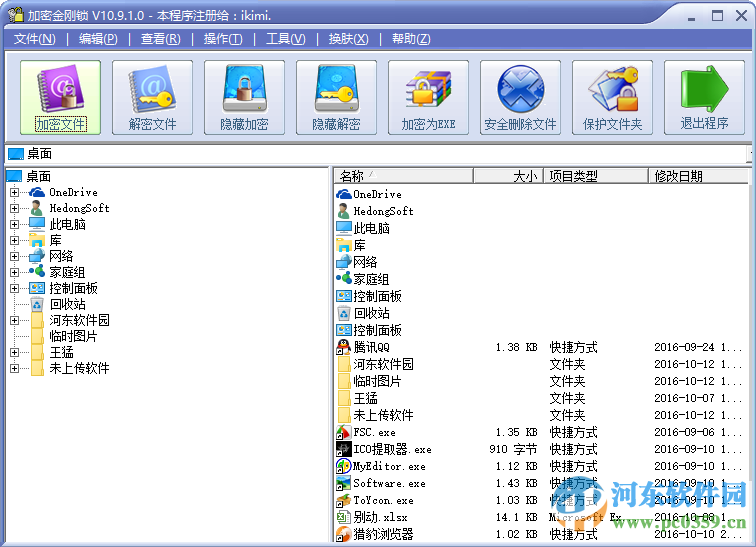Open the 查看(R) menu

[161, 39]
